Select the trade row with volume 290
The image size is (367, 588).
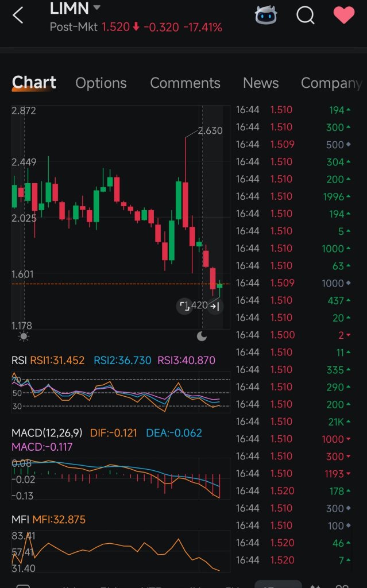click(293, 387)
